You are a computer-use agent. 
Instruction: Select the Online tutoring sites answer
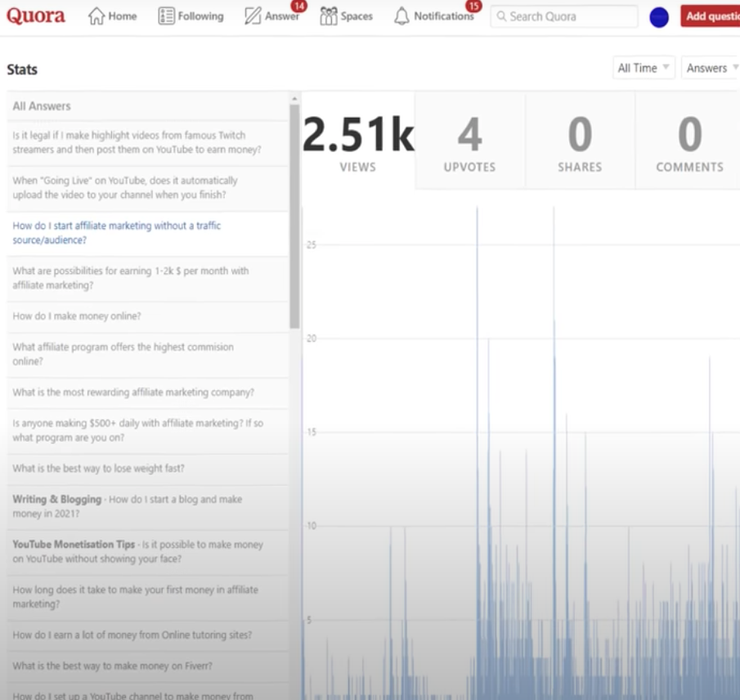[147, 635]
